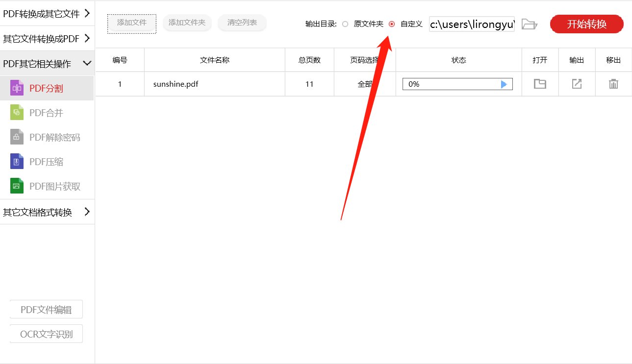Image resolution: width=632 pixels, height=364 pixels.
Task: Select the PDF分割 split tool icon
Action: 16,88
